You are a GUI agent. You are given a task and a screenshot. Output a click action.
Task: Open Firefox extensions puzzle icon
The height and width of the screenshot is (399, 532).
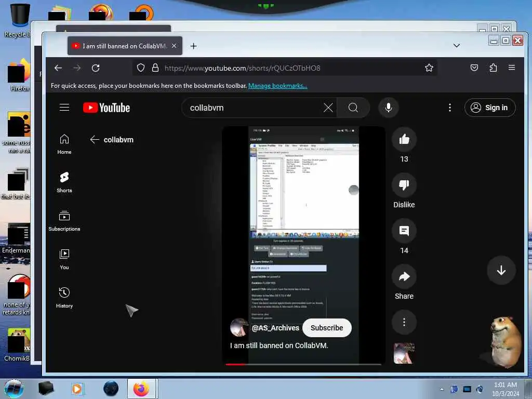(x=493, y=68)
